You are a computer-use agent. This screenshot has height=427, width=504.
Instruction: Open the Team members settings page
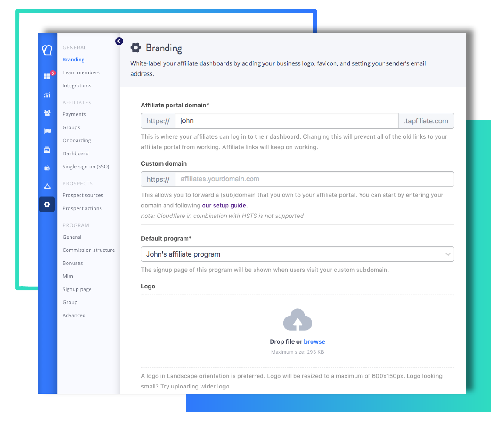point(81,73)
